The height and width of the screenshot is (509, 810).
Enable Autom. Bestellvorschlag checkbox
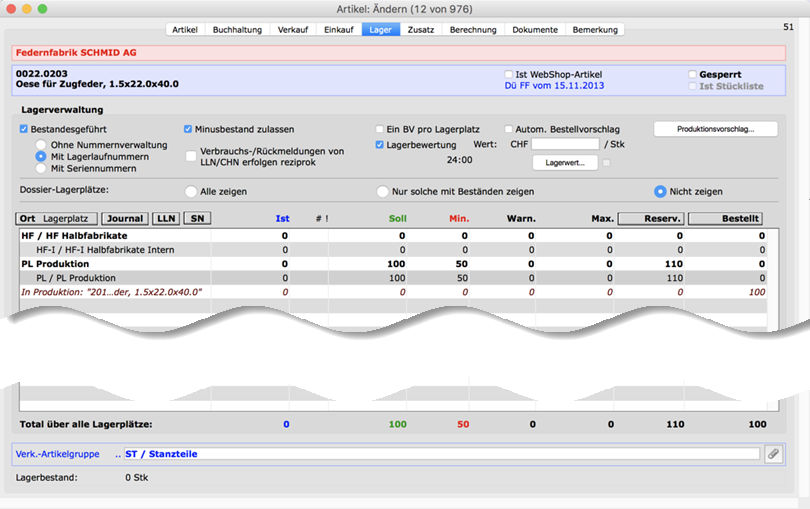click(x=509, y=129)
